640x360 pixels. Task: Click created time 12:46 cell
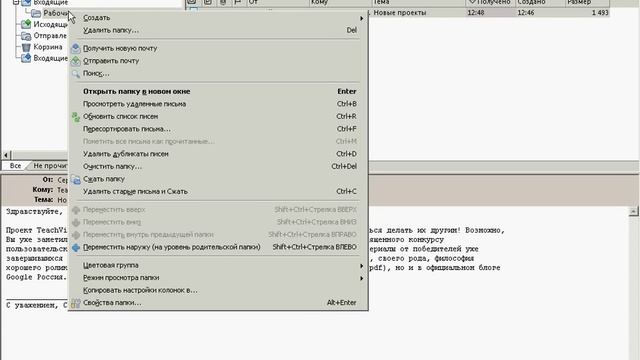(x=526, y=13)
